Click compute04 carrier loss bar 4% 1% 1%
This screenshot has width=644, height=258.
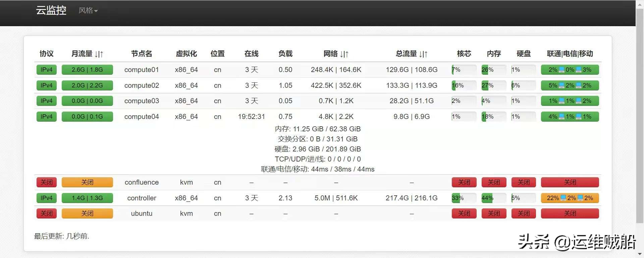click(x=570, y=117)
